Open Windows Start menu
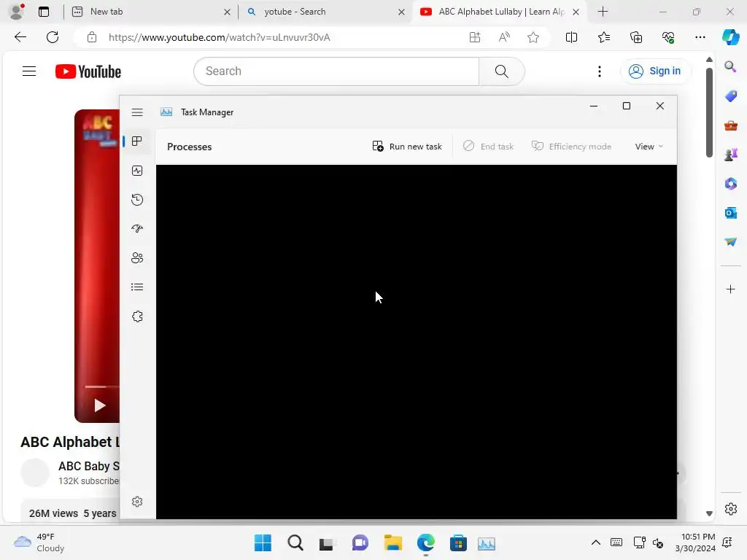Viewport: 747px width, 560px height. tap(263, 543)
